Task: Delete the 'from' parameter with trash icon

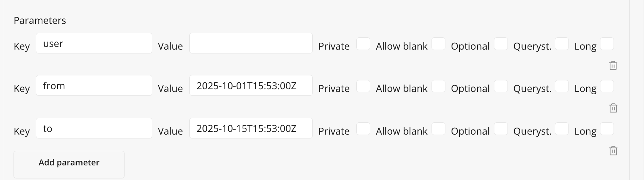Action: coord(613,108)
